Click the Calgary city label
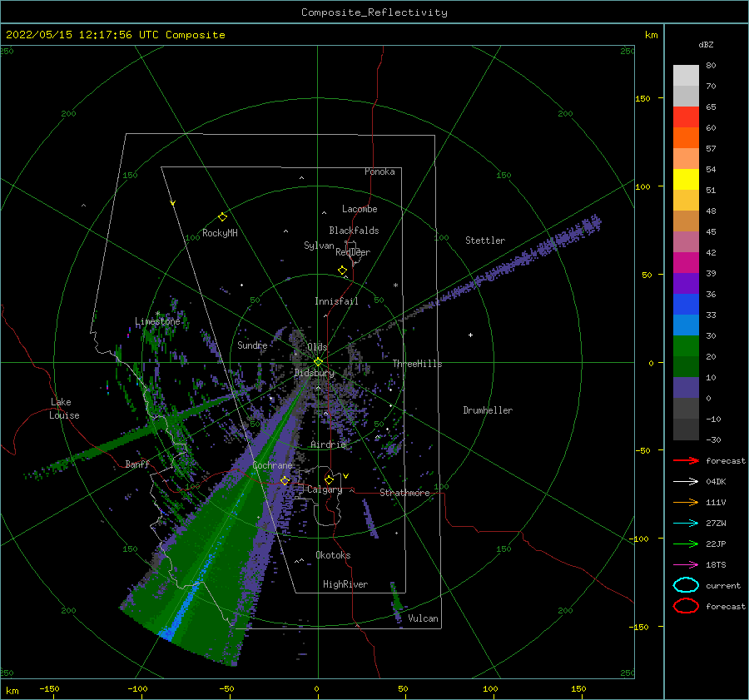 [325, 489]
